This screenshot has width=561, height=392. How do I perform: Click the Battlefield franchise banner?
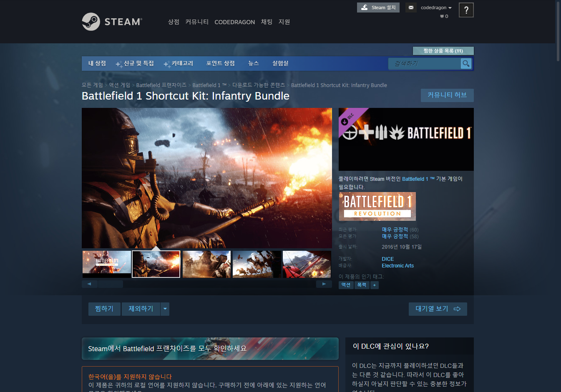coord(210,349)
